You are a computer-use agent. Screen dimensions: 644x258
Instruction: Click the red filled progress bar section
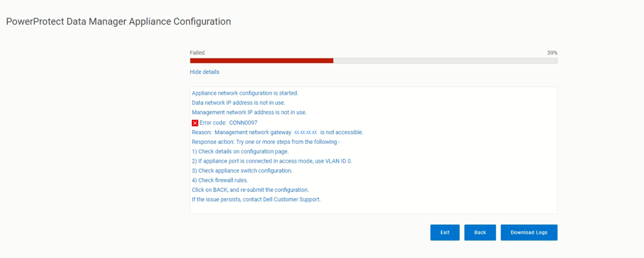coord(261,60)
